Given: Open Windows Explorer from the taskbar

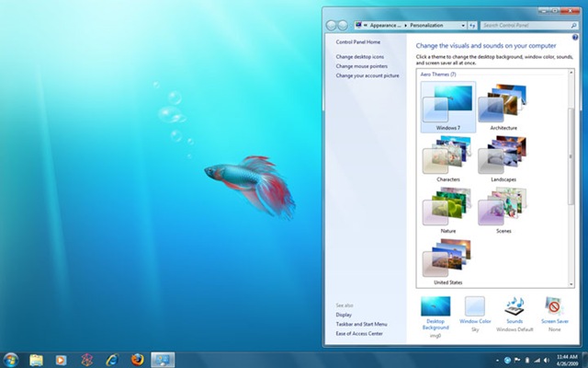Looking at the screenshot, I should coord(37,360).
